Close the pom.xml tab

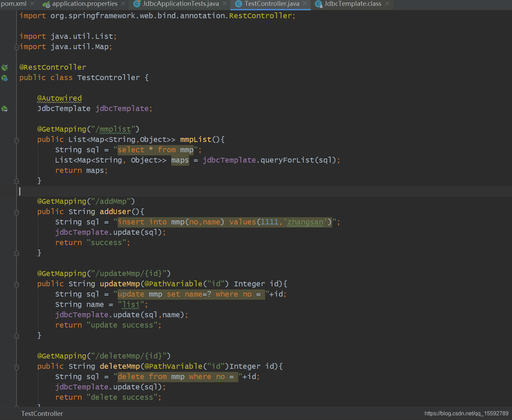[x=32, y=3]
